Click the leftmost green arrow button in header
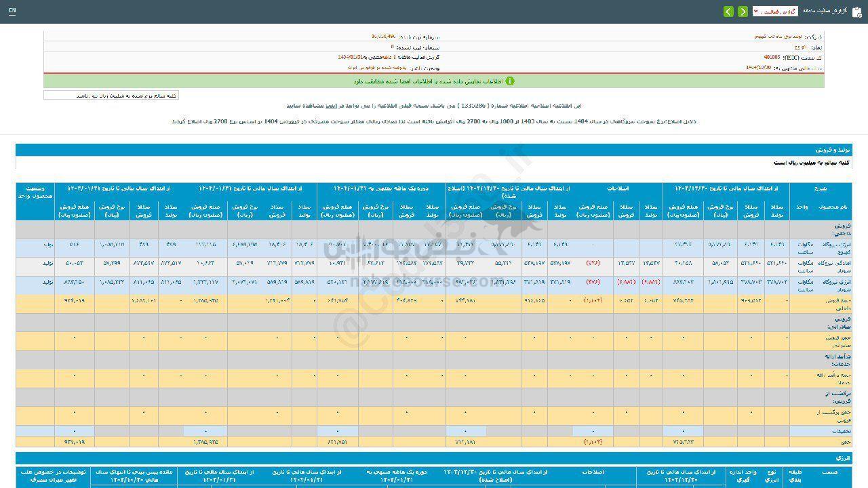Screen dimensions: 868x488 tap(728, 12)
